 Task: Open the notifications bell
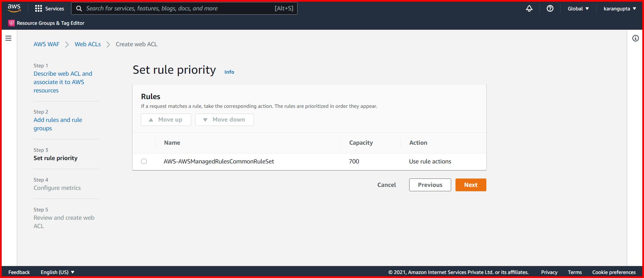529,8
